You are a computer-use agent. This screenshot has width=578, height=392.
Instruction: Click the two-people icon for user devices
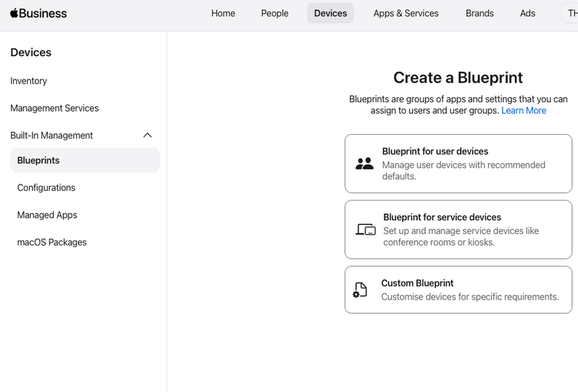click(x=365, y=163)
